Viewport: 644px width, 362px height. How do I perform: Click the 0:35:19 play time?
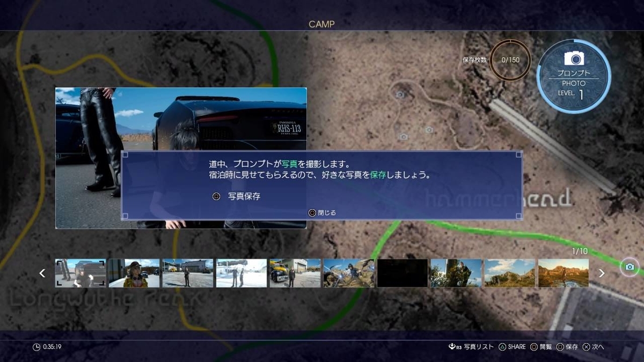(52, 347)
